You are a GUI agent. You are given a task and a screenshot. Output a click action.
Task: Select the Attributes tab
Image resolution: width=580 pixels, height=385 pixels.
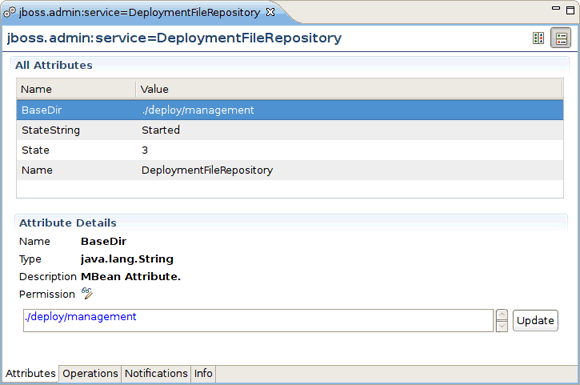pos(30,373)
